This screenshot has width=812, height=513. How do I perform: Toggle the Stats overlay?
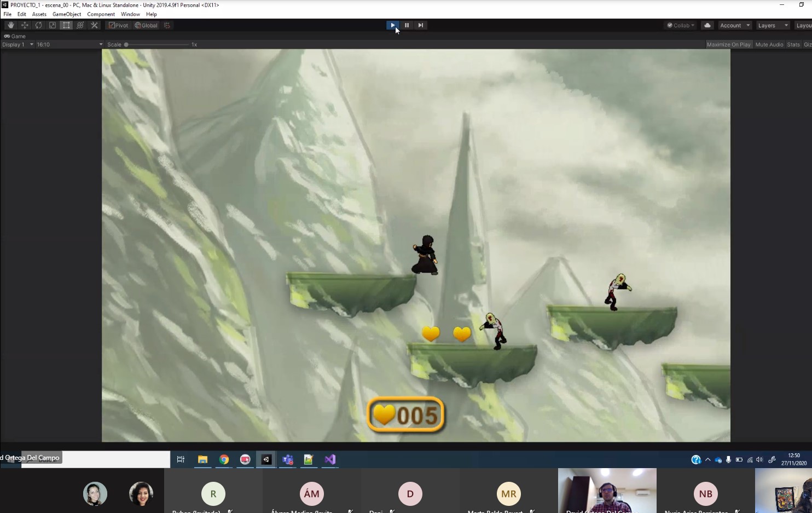(793, 44)
